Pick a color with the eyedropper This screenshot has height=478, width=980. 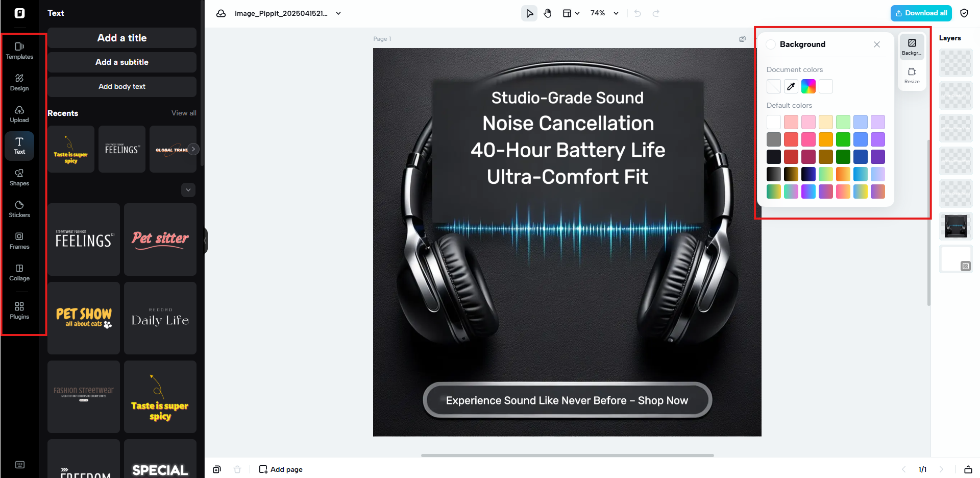pos(791,86)
